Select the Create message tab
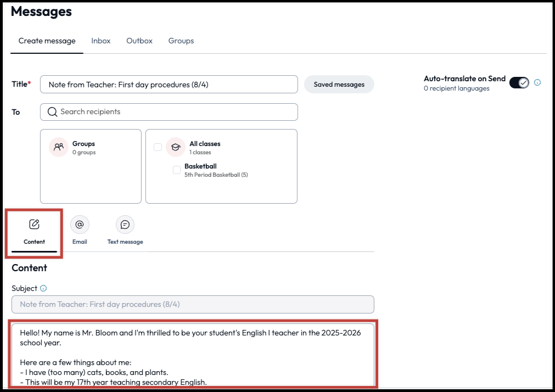The width and height of the screenshot is (555, 392). tap(47, 41)
